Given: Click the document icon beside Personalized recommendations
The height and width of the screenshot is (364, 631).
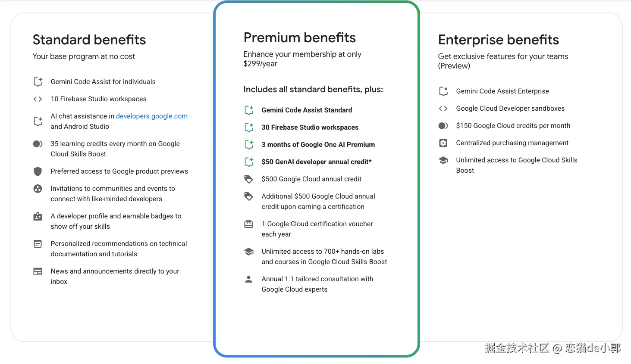Looking at the screenshot, I should point(38,244).
